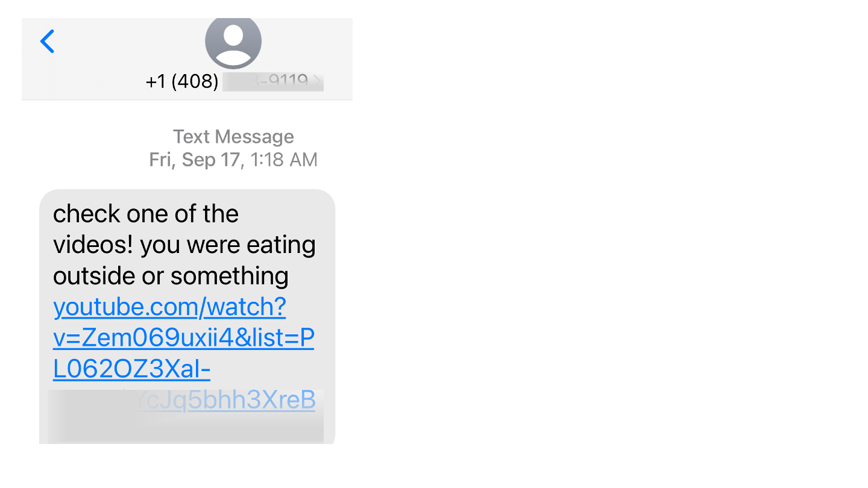Tap the "Fri, Sep 17" date
Viewport: 868px width, 488px height.
point(193,160)
